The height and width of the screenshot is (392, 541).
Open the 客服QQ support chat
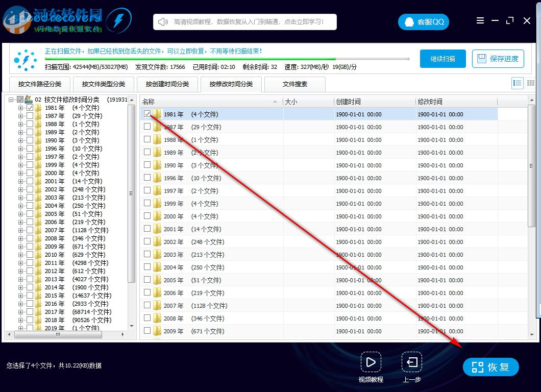(423, 22)
